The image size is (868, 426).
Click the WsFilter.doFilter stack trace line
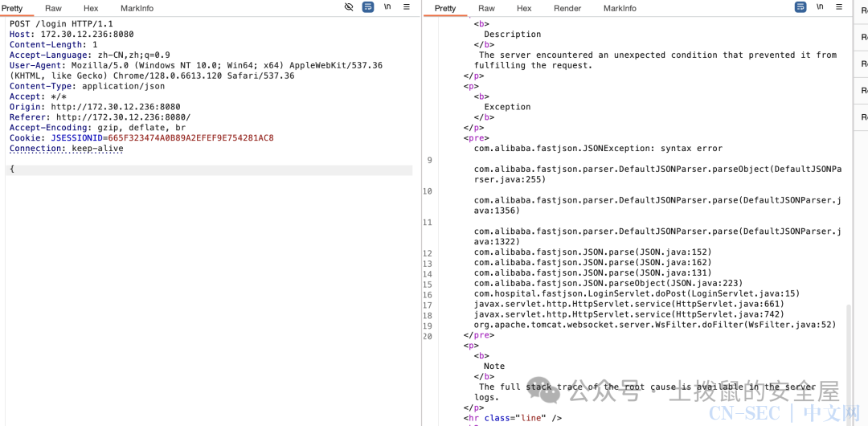pyautogui.click(x=655, y=325)
